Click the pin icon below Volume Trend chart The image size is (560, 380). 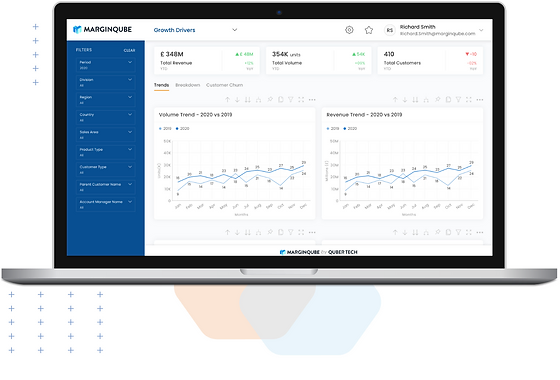[270, 232]
